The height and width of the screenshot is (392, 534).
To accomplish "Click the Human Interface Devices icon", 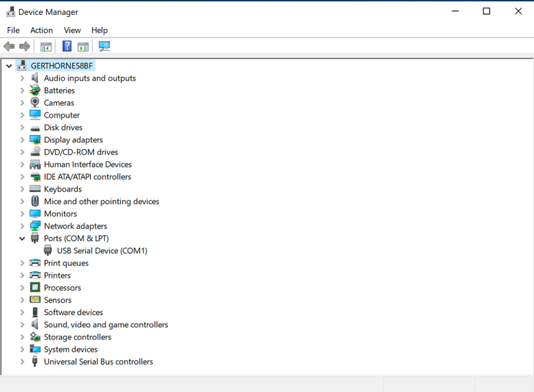I will pyautogui.click(x=35, y=165).
